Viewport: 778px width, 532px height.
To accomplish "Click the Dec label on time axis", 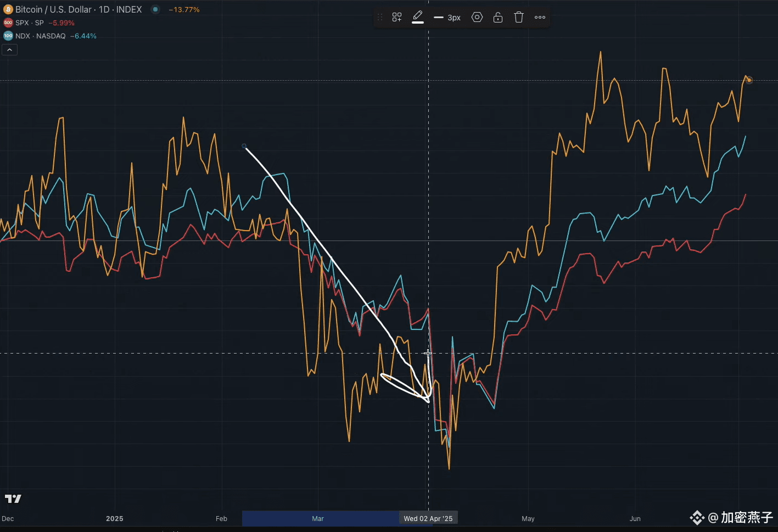I will pos(8,518).
